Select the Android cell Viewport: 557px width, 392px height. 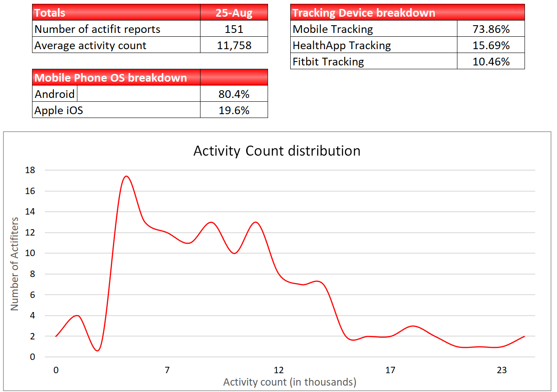55,94
